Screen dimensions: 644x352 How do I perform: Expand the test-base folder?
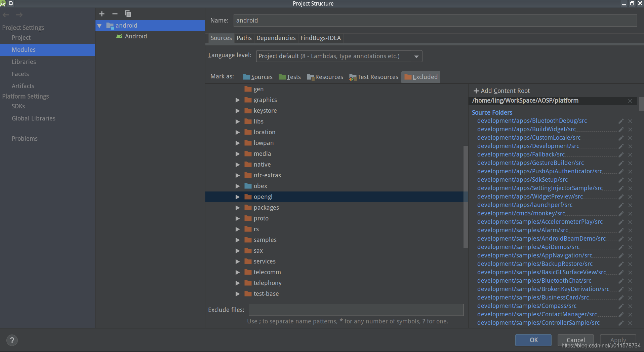point(238,294)
